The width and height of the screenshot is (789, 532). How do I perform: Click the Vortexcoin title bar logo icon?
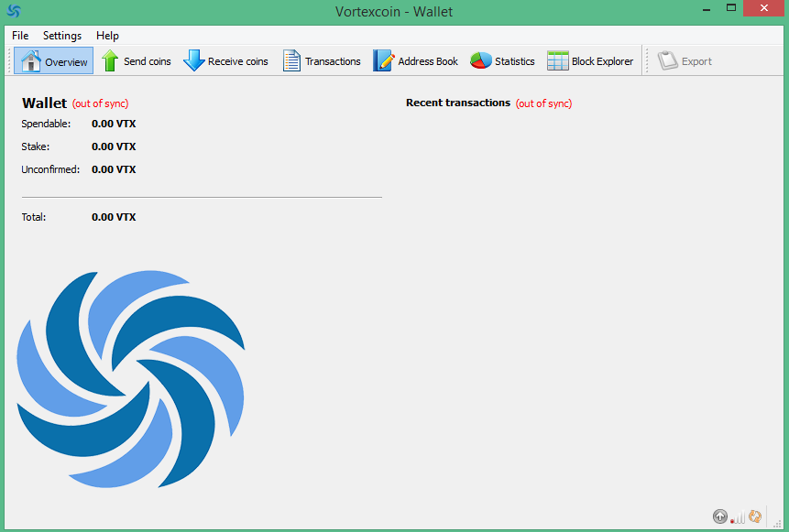coord(14,12)
